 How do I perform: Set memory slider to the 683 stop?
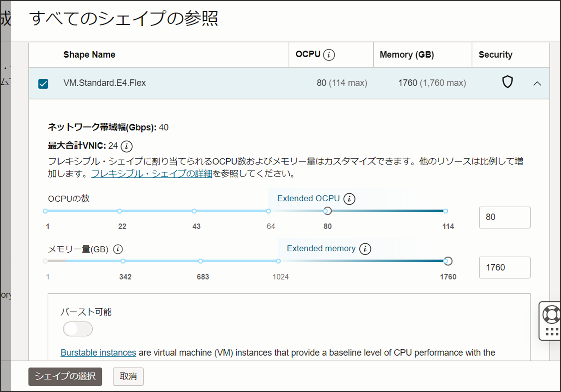[x=201, y=261]
